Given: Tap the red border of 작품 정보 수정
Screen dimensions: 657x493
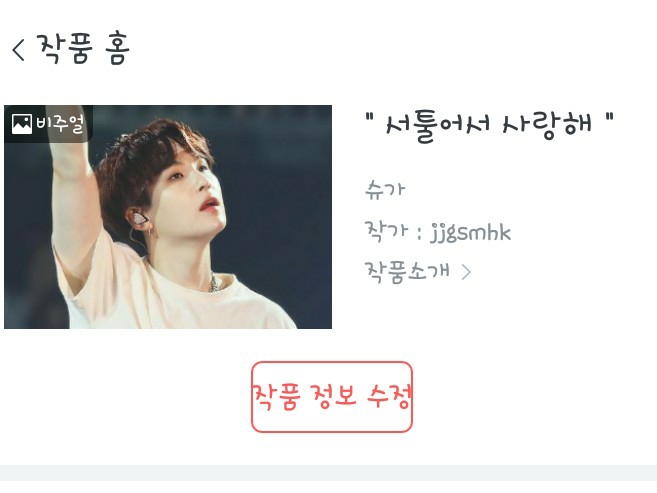Looking at the screenshot, I should point(331,363).
